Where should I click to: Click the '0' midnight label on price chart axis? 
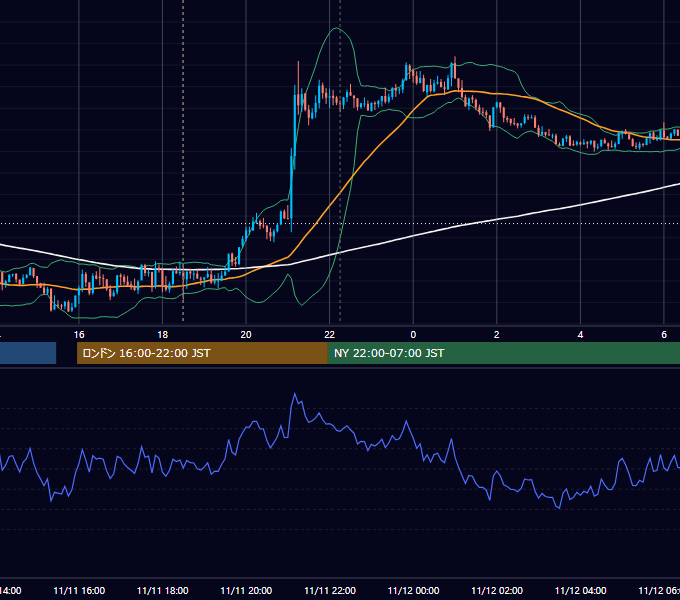point(413,335)
